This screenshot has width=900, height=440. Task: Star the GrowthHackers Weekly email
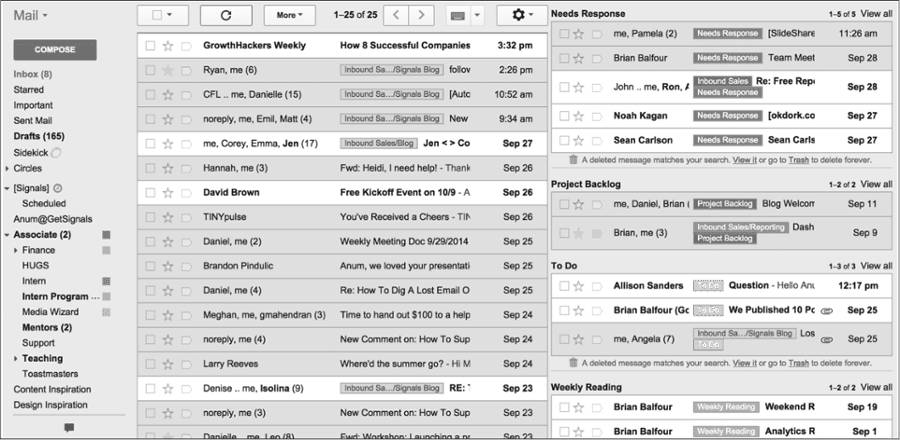(168, 46)
